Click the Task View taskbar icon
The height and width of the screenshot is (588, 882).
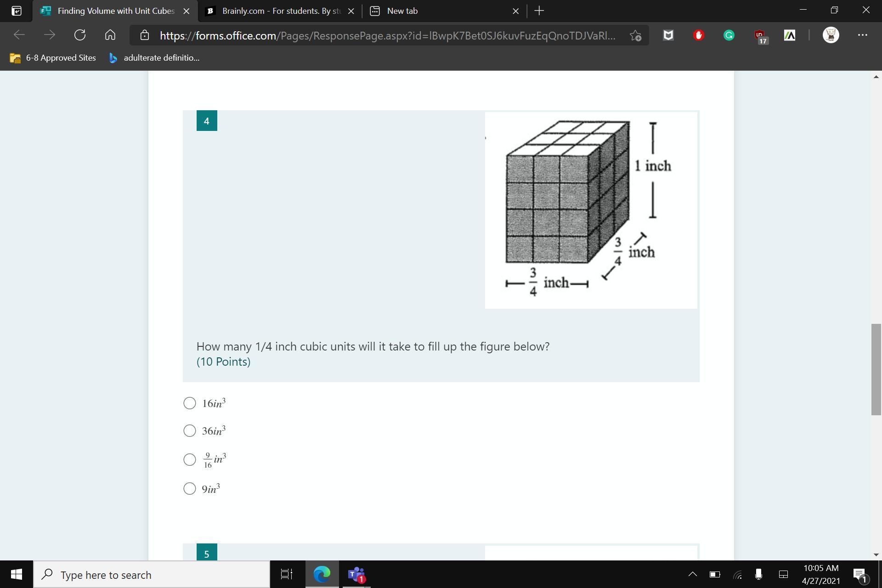coord(286,574)
